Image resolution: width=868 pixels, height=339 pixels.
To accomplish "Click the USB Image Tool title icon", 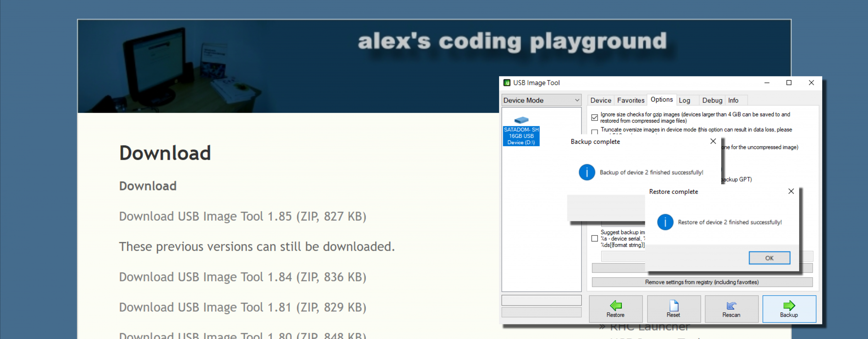I will point(507,83).
